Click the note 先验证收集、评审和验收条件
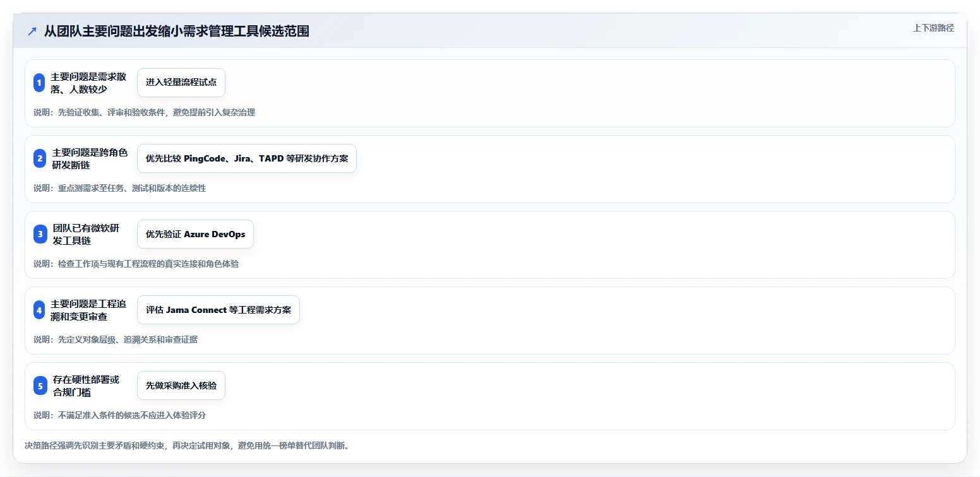This screenshot has height=477, width=980. (x=144, y=112)
